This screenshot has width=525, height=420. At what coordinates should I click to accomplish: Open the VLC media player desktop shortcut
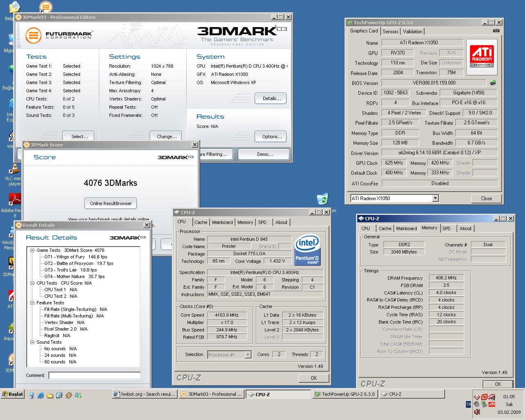coord(15,168)
